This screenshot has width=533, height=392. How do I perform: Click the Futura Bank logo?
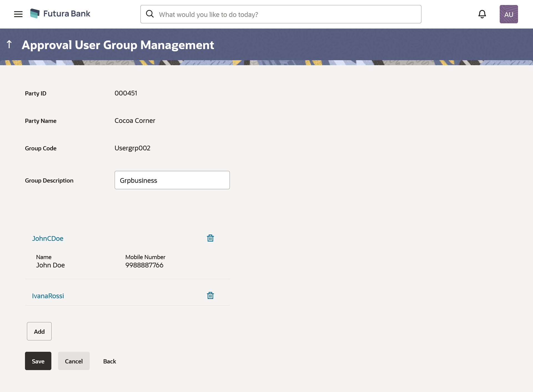pos(35,14)
